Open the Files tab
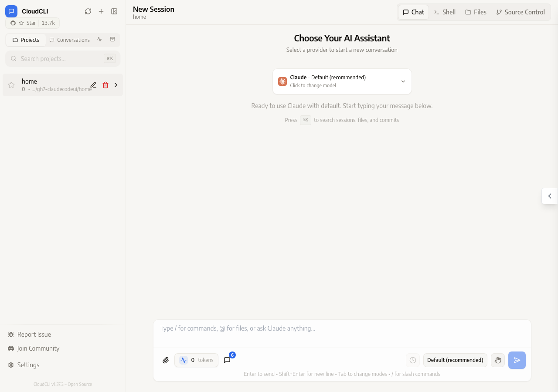 click(x=476, y=12)
